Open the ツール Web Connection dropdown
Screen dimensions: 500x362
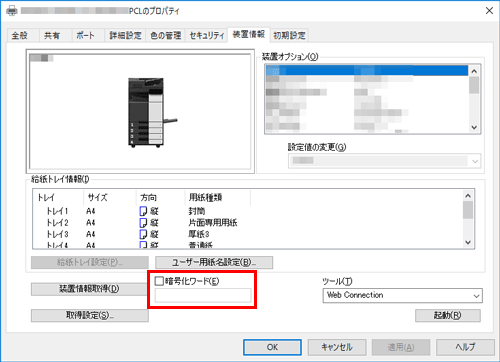(402, 295)
